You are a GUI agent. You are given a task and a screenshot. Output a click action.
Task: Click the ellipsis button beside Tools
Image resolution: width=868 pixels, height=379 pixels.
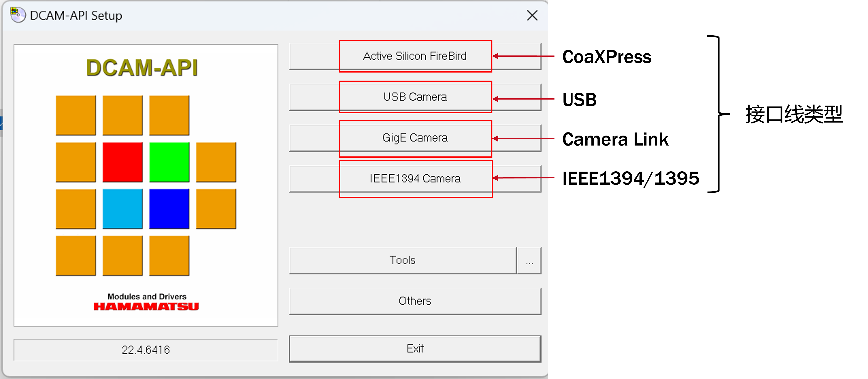[529, 260]
